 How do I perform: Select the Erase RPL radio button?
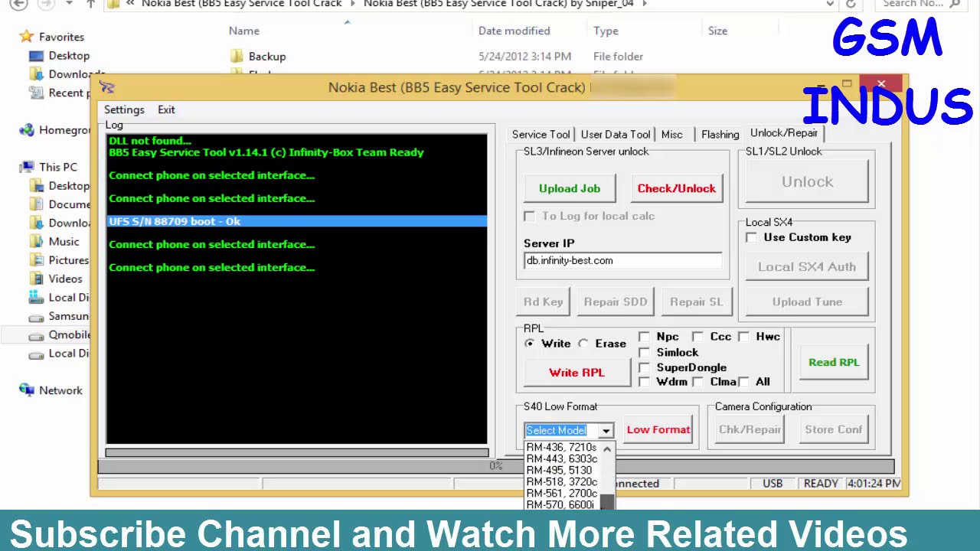point(583,344)
